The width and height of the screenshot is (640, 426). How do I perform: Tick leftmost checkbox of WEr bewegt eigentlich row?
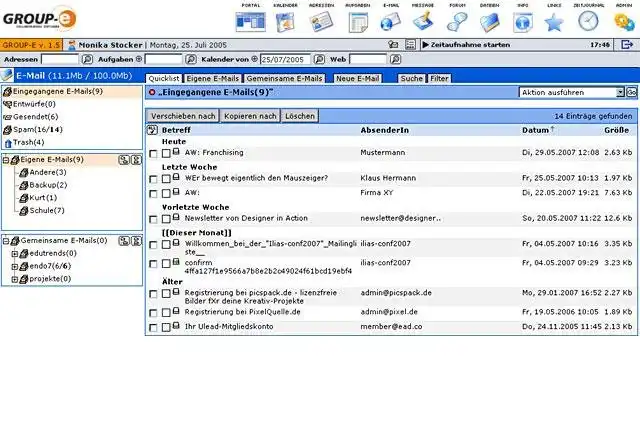click(x=153, y=179)
